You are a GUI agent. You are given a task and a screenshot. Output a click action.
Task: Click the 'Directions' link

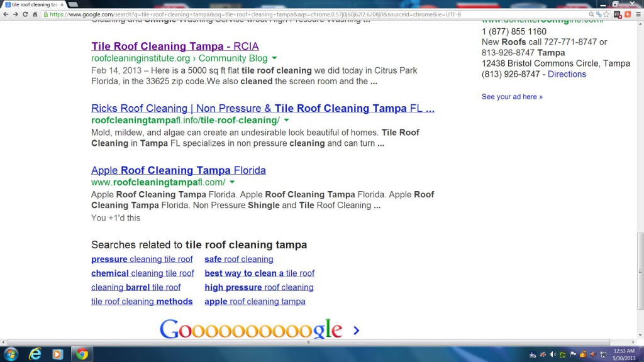click(x=567, y=74)
